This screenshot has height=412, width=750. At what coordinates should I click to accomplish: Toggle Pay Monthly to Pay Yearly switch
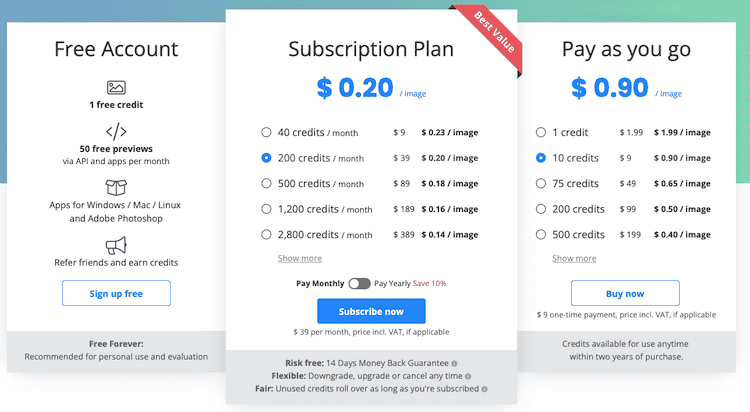359,284
